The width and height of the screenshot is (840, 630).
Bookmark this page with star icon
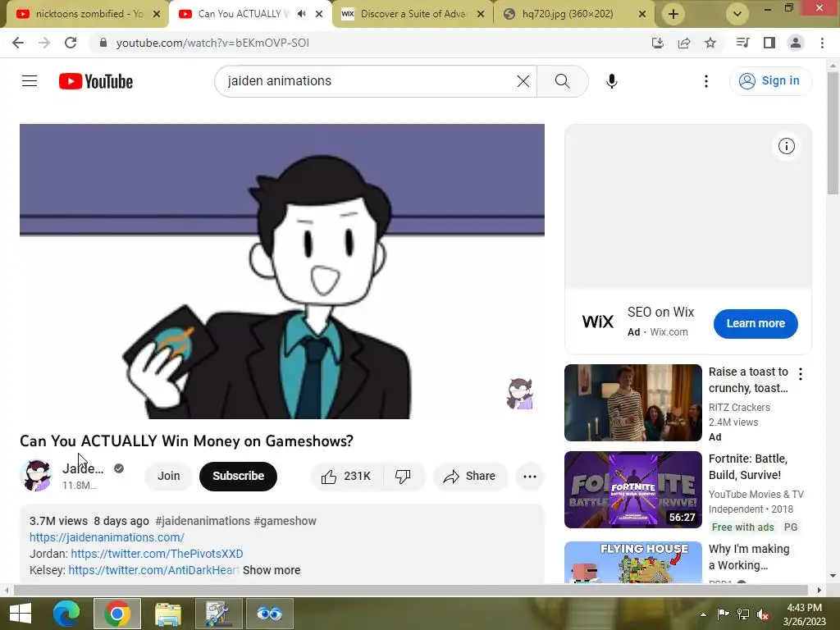710,43
